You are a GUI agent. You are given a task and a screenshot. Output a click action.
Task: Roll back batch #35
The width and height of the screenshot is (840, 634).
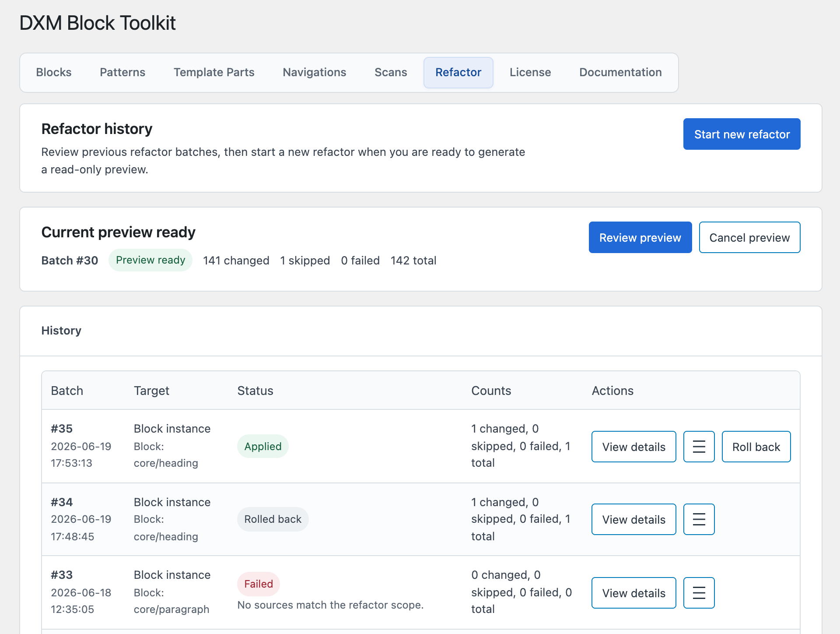pyautogui.click(x=756, y=447)
